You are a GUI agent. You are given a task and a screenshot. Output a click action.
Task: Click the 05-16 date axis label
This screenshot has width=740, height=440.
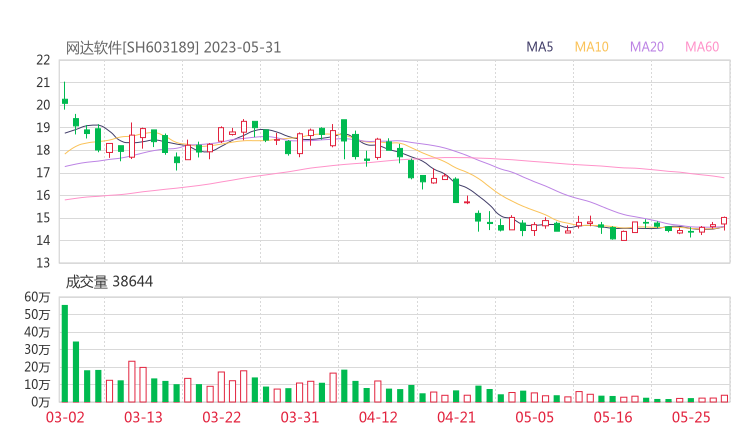point(613,417)
